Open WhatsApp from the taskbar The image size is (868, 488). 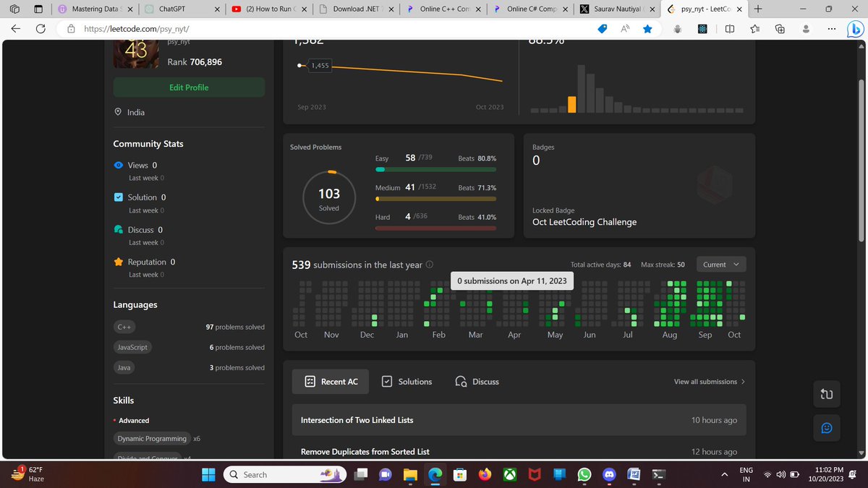(584, 474)
